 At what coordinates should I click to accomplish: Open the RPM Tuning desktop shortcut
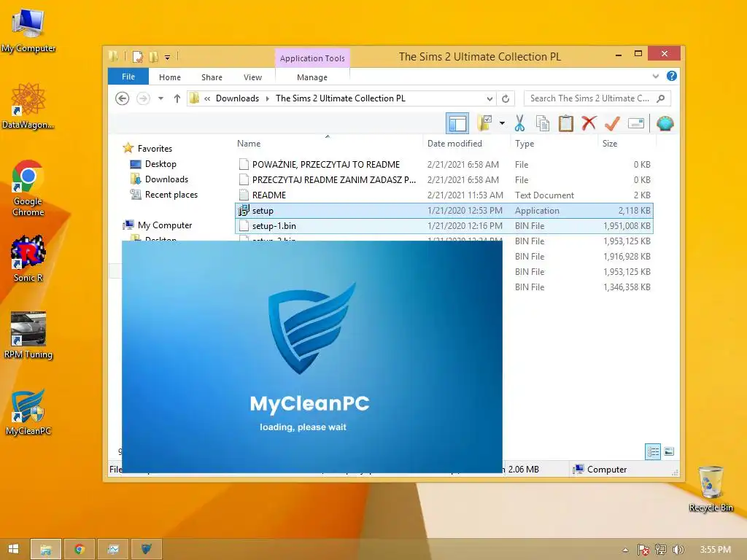pyautogui.click(x=28, y=335)
